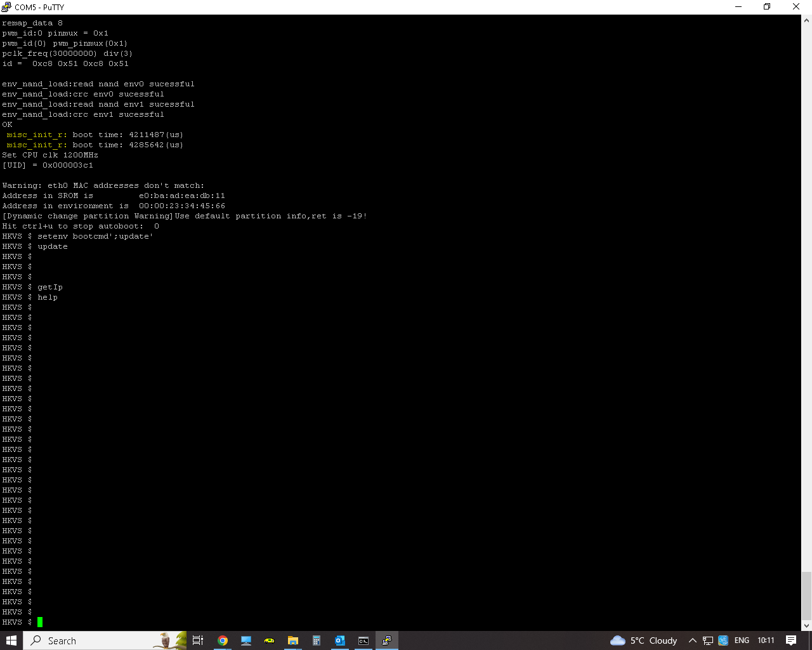Switch to Outlook in the taskbar

pos(339,640)
